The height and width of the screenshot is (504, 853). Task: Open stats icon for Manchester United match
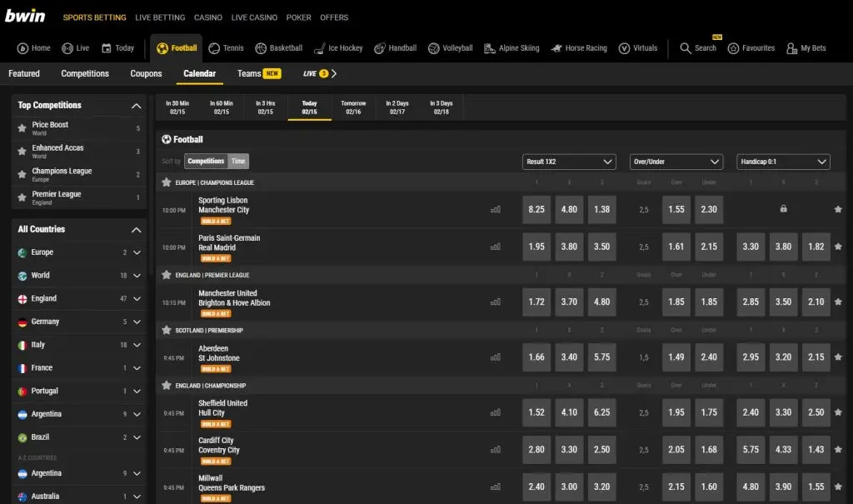tap(496, 302)
